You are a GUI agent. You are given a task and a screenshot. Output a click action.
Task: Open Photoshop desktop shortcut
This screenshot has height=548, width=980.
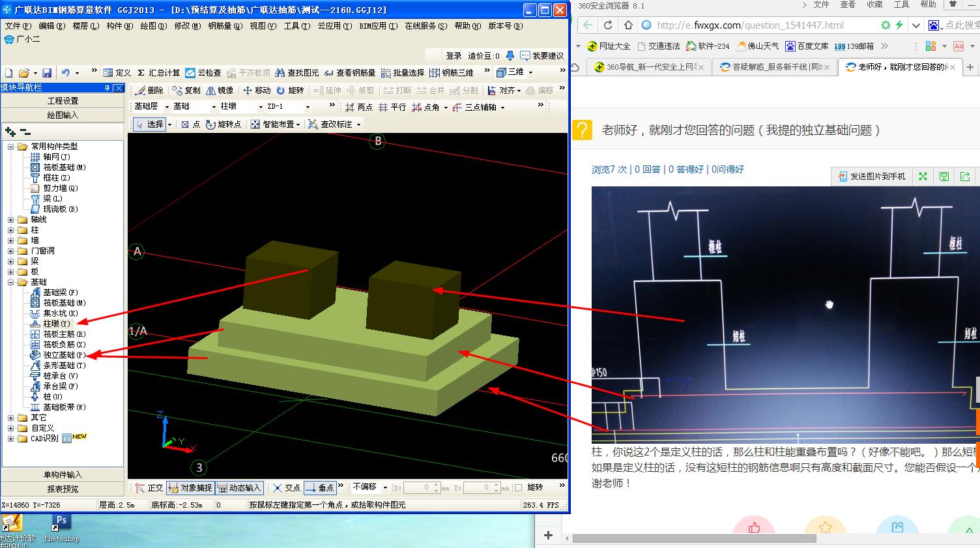pyautogui.click(x=61, y=528)
